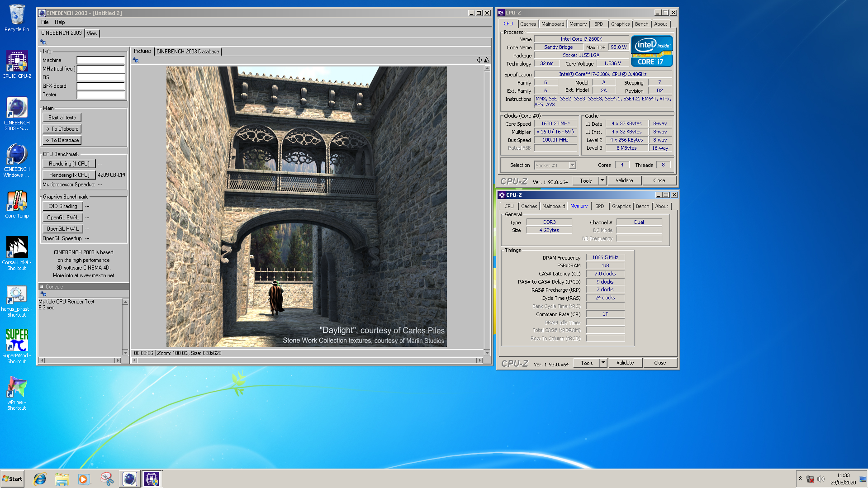The height and width of the screenshot is (488, 868).
Task: Click the picture vertical scrollbar up arrow
Action: click(487, 68)
